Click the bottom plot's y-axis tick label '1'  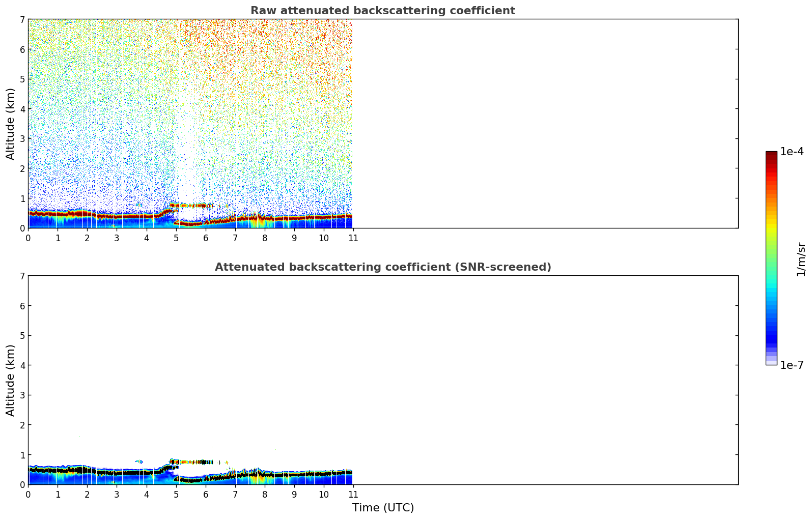coord(22,455)
